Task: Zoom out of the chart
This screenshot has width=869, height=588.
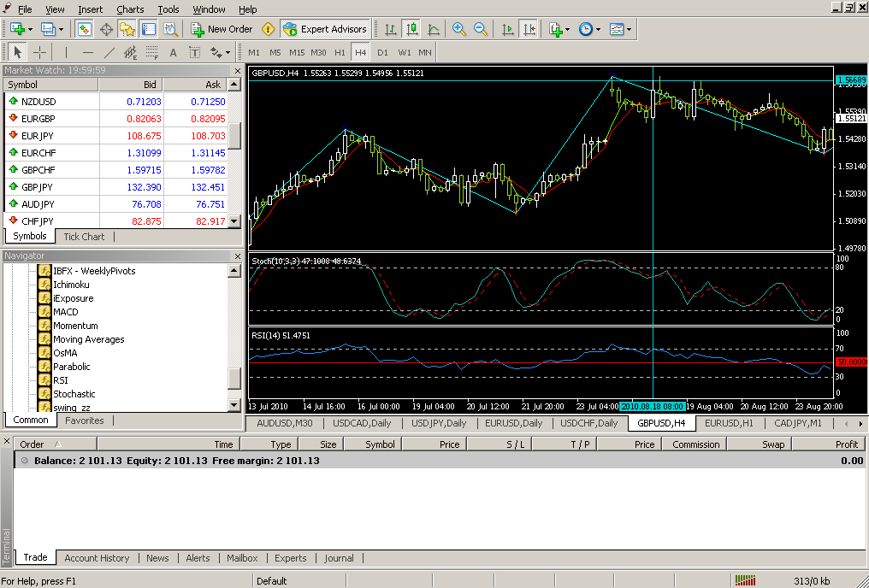Action: (x=481, y=29)
